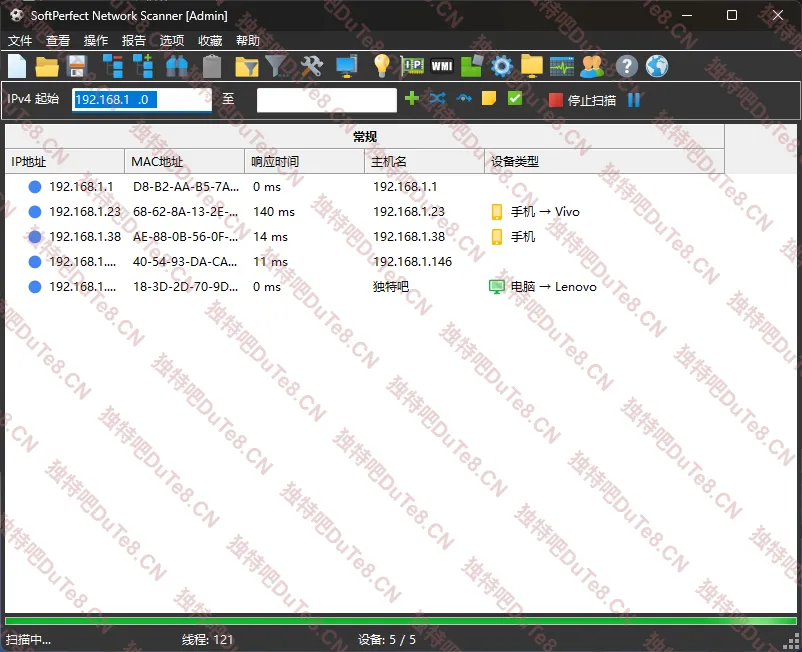Screen dimensions: 802x652
Task: Click the green heartbeat monitor icon
Action: pos(562,66)
